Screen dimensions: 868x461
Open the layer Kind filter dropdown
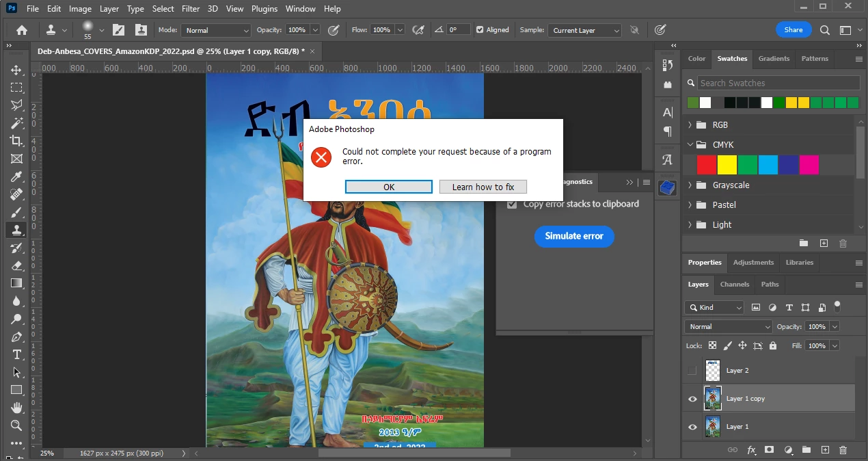[x=714, y=308]
